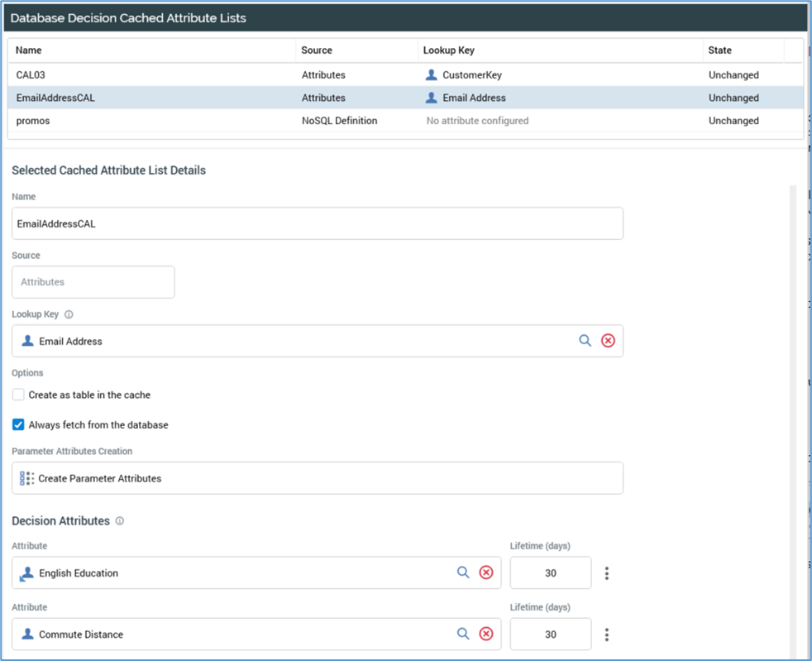Uncheck Always fetch from the database

click(x=18, y=424)
